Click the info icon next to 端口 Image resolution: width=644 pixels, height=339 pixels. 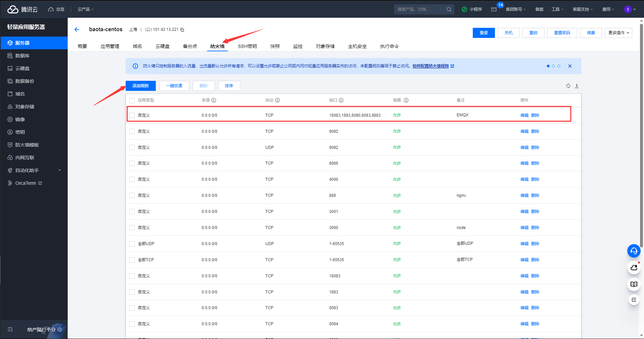(x=341, y=100)
